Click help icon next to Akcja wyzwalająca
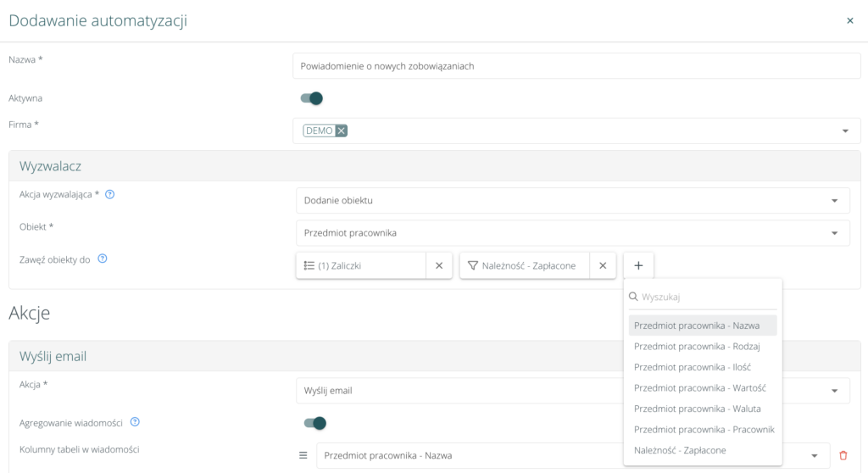Viewport: 868px width, 473px height. [x=110, y=194]
